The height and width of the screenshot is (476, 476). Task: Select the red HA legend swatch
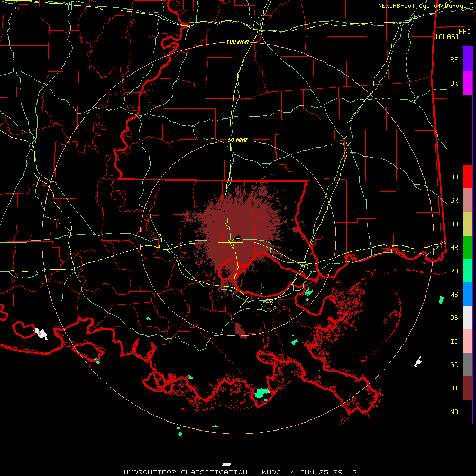click(467, 177)
